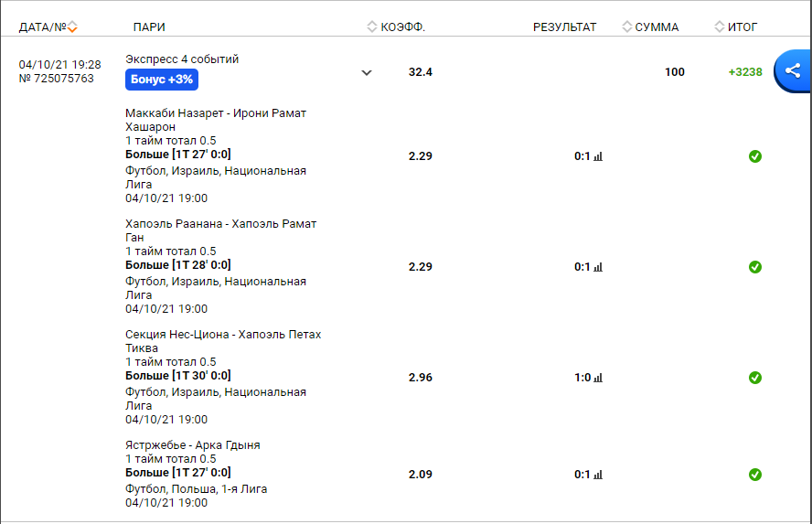Screen dimensions: 812x524
Task: Click odds 2.29 in Хапоэль Раанана row
Action: coord(420,267)
